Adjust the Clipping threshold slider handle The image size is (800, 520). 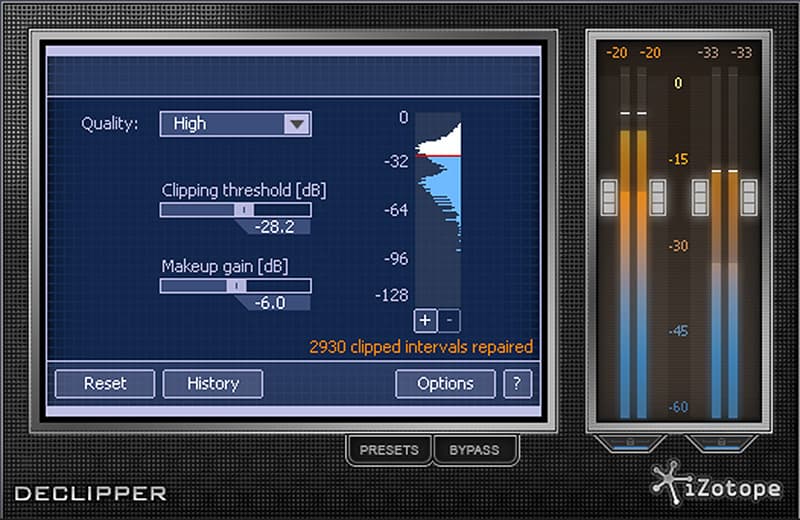point(244,210)
